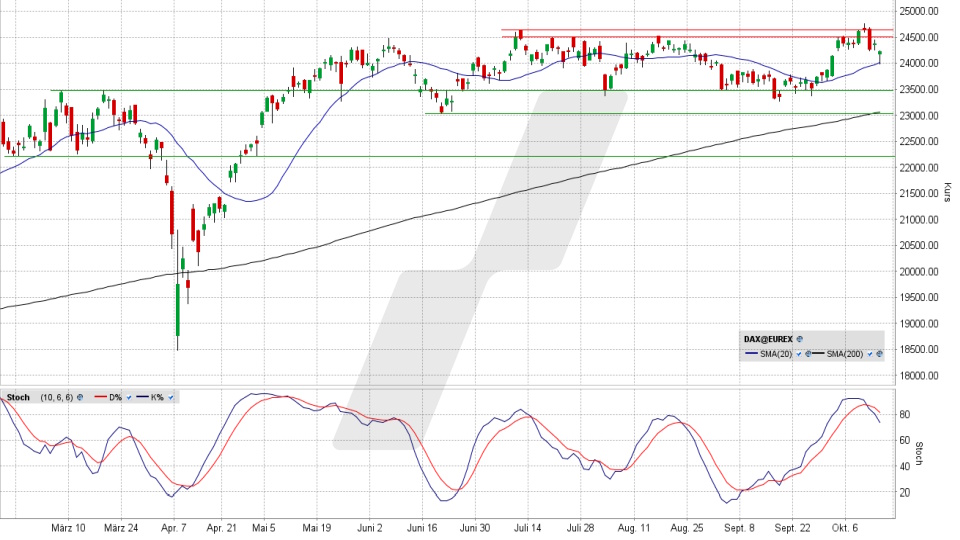
Task: Click the black SMA(200) legend line swatch
Action: [x=818, y=355]
